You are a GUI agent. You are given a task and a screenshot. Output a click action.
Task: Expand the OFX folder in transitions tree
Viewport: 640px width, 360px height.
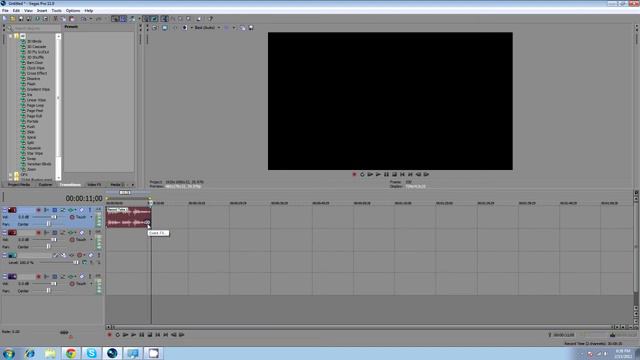(x=11, y=174)
